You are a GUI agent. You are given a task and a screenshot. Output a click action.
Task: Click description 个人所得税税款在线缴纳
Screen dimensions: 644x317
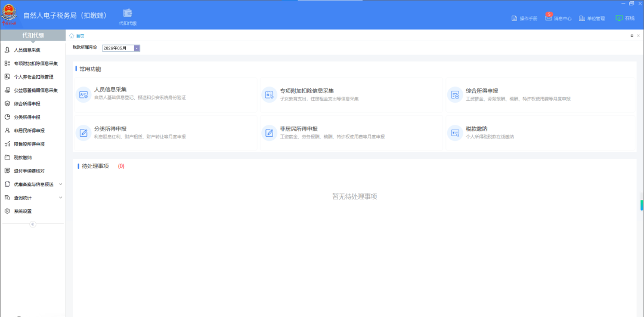click(x=490, y=137)
